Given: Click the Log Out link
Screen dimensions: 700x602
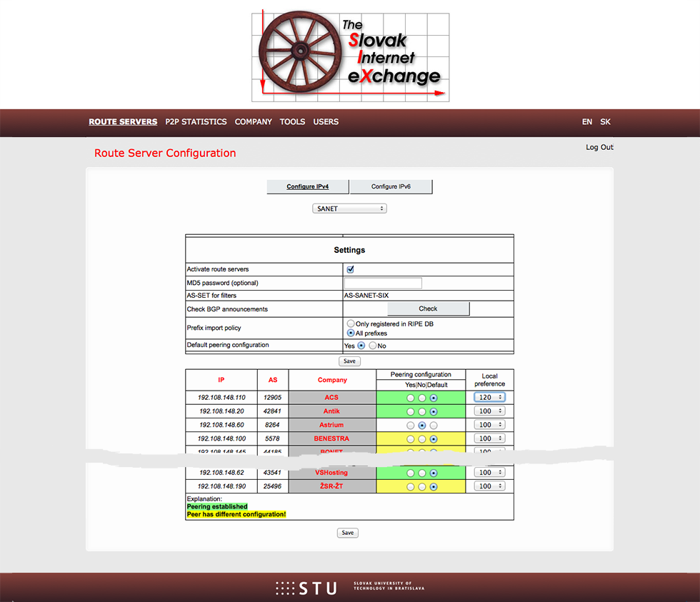Looking at the screenshot, I should (x=599, y=147).
